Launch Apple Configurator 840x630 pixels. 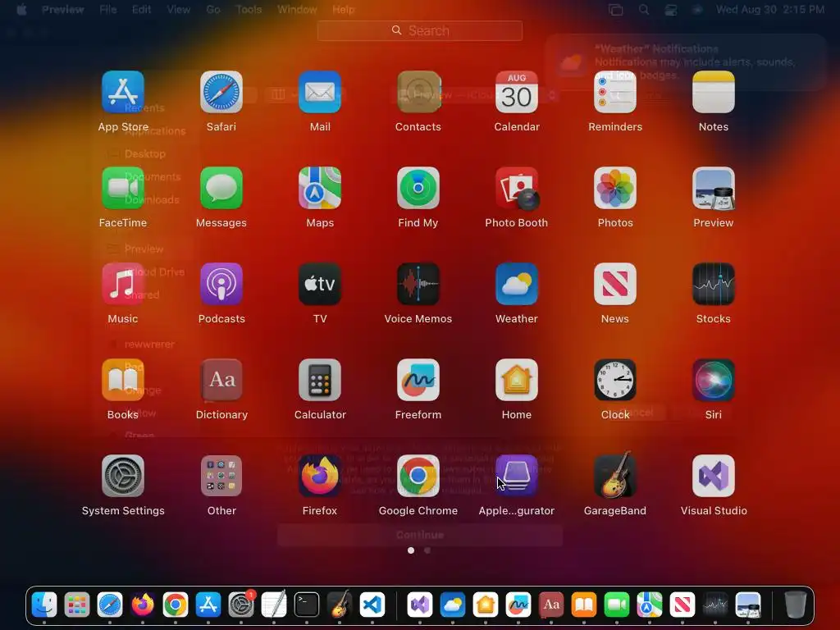[x=517, y=476]
